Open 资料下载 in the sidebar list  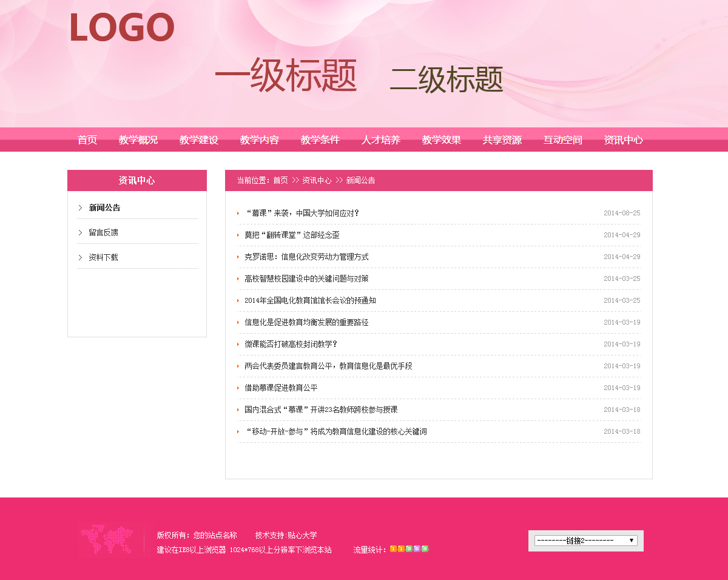(103, 257)
